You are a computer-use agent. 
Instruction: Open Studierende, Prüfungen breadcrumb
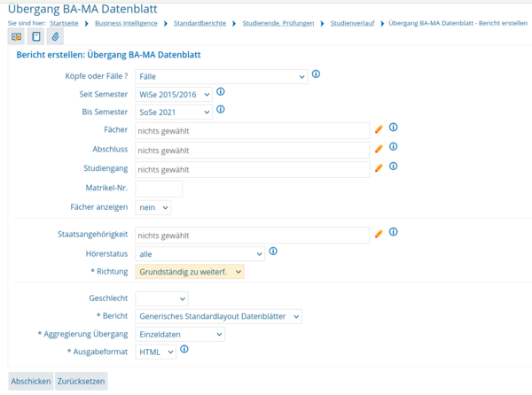pyautogui.click(x=278, y=23)
